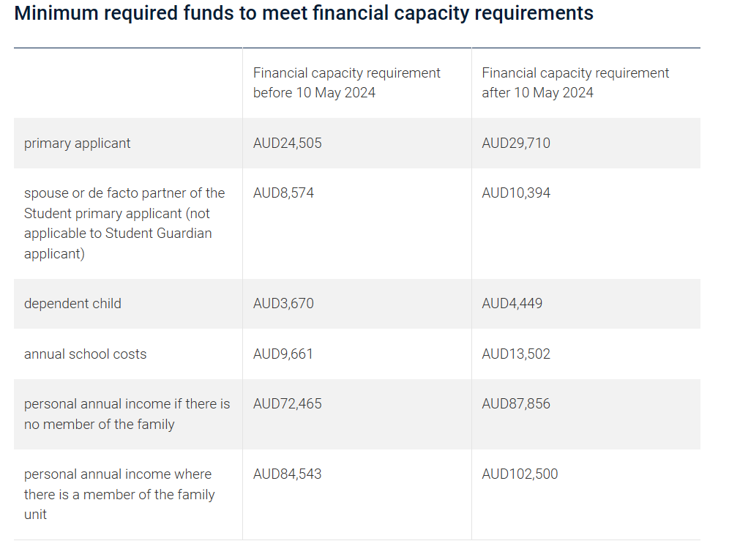This screenshot has height=560, width=729.
Task: Click the AUD72,465 amount cell
Action: pos(288,404)
